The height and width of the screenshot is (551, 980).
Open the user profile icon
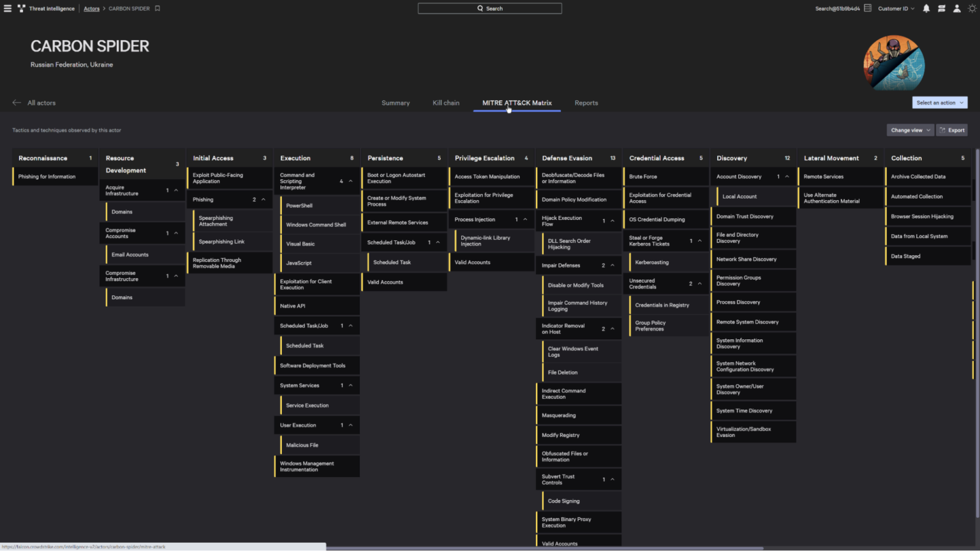tap(956, 8)
